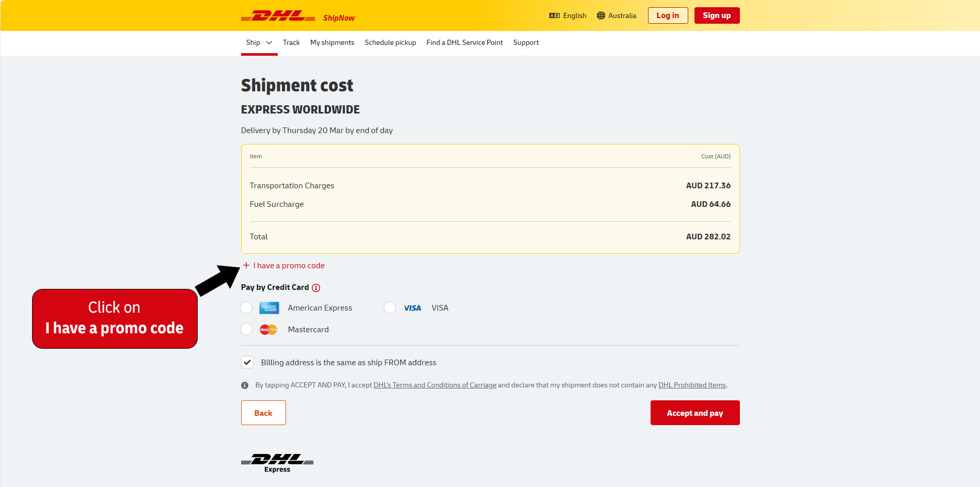Click the American Express card logo
Image resolution: width=980 pixels, height=487 pixels.
click(269, 308)
